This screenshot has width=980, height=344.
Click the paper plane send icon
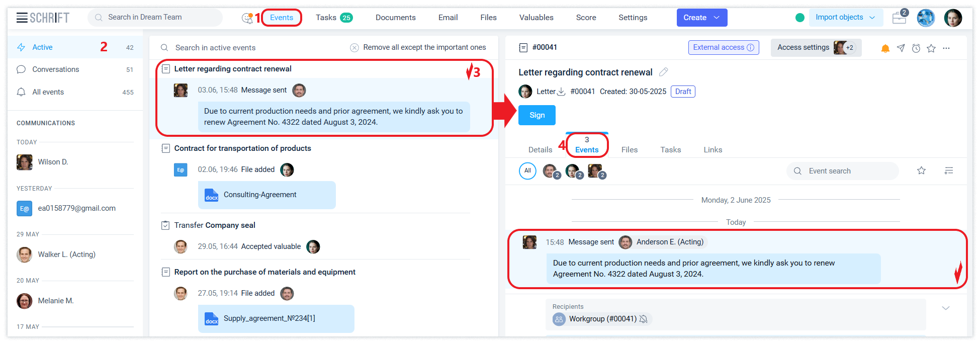901,48
